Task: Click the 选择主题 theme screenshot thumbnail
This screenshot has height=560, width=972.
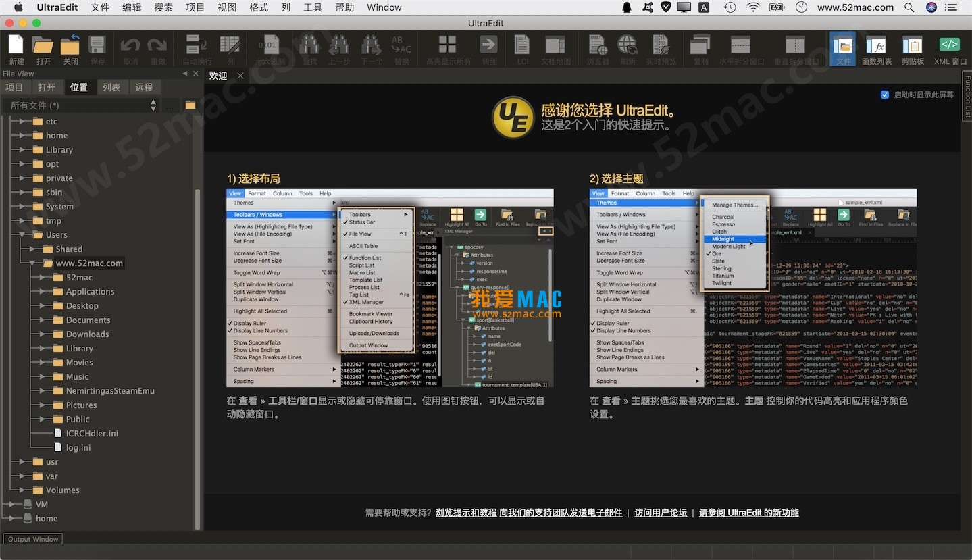Action: click(753, 288)
